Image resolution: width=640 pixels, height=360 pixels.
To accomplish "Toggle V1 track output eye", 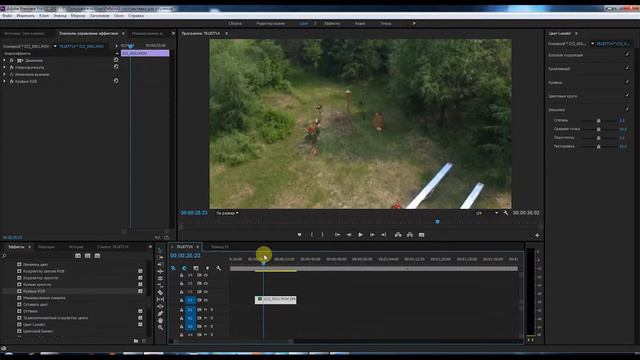I will tap(206, 300).
